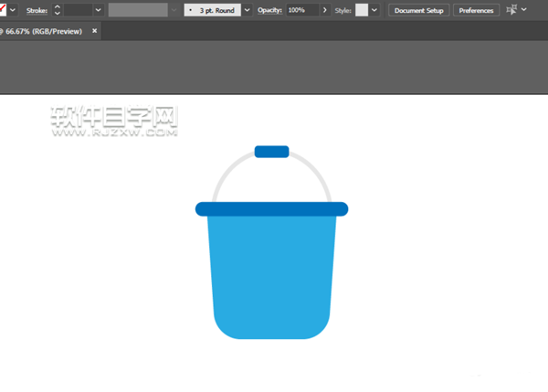Click the Opacity label link
This screenshot has height=392, width=548.
[x=269, y=10]
